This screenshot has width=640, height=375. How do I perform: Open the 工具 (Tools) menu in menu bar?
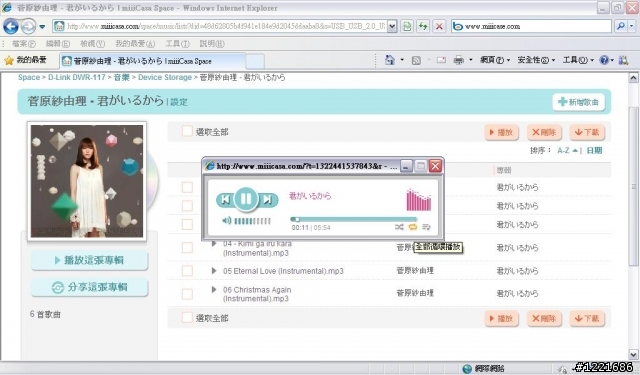pos(177,44)
